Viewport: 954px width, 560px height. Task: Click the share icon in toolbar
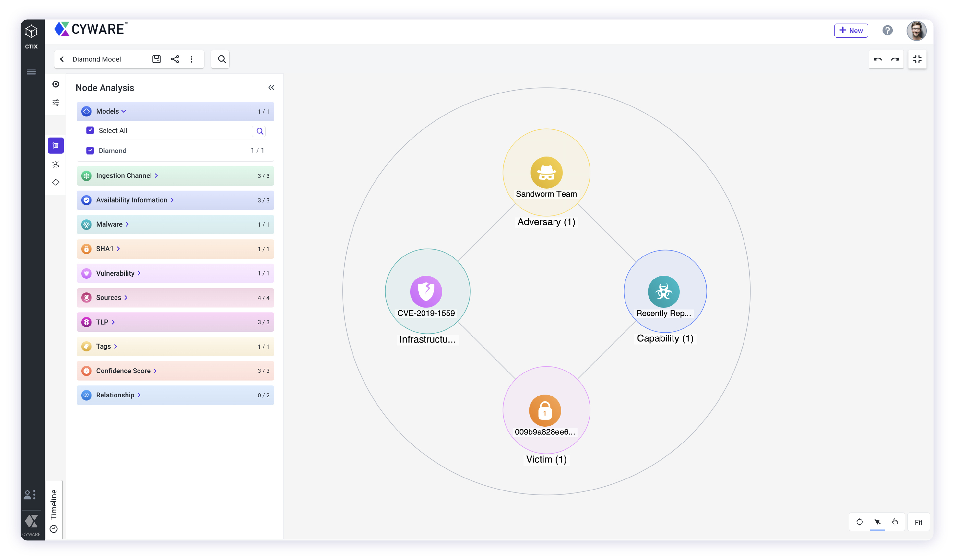(175, 59)
